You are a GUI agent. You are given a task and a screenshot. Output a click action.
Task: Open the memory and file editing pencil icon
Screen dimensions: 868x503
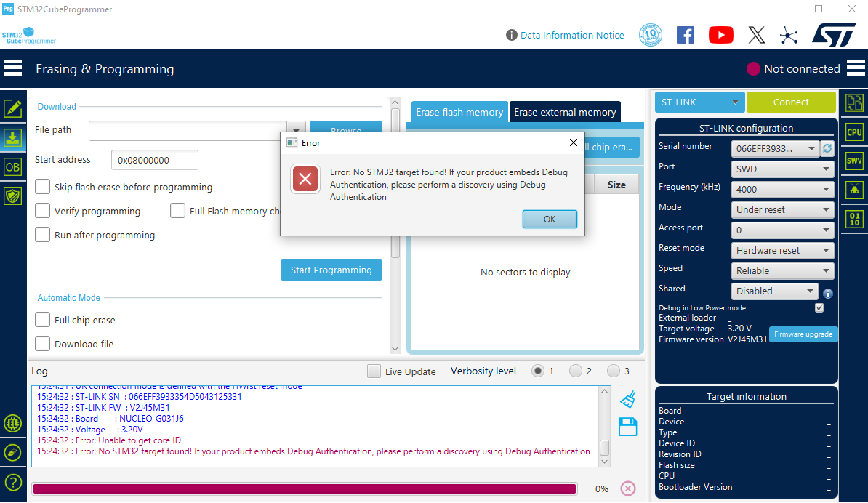(x=13, y=108)
